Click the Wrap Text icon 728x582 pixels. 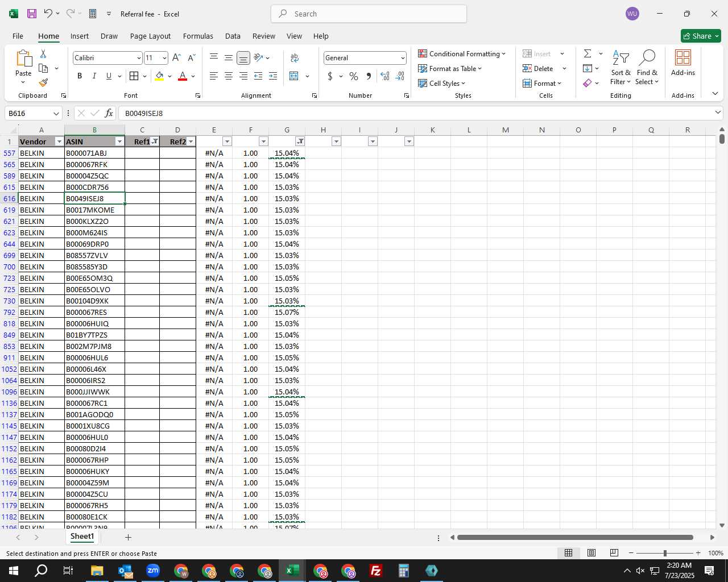point(295,58)
